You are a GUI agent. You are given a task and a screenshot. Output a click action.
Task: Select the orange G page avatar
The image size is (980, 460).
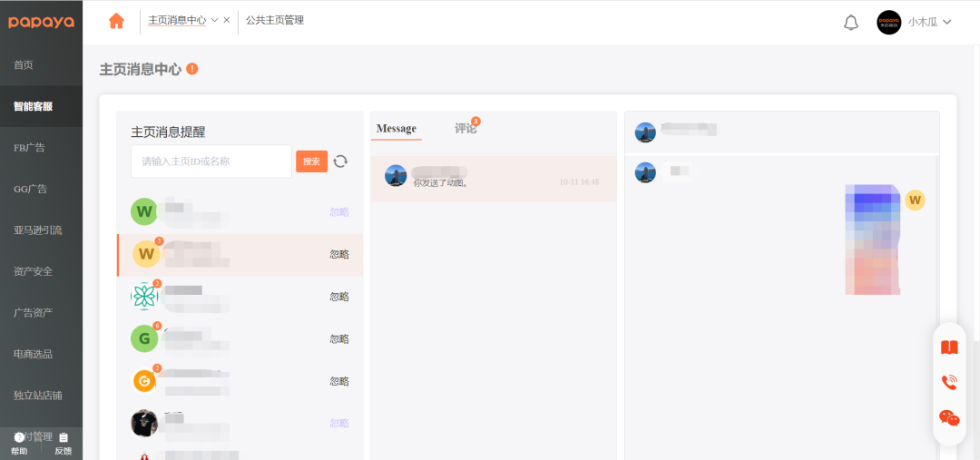[x=144, y=381]
